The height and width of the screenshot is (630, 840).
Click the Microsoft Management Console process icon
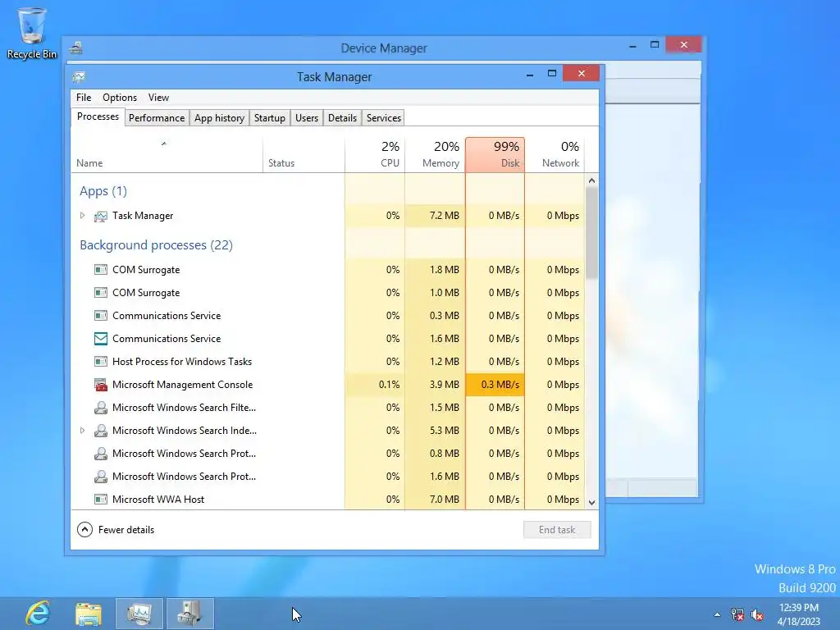click(x=101, y=385)
